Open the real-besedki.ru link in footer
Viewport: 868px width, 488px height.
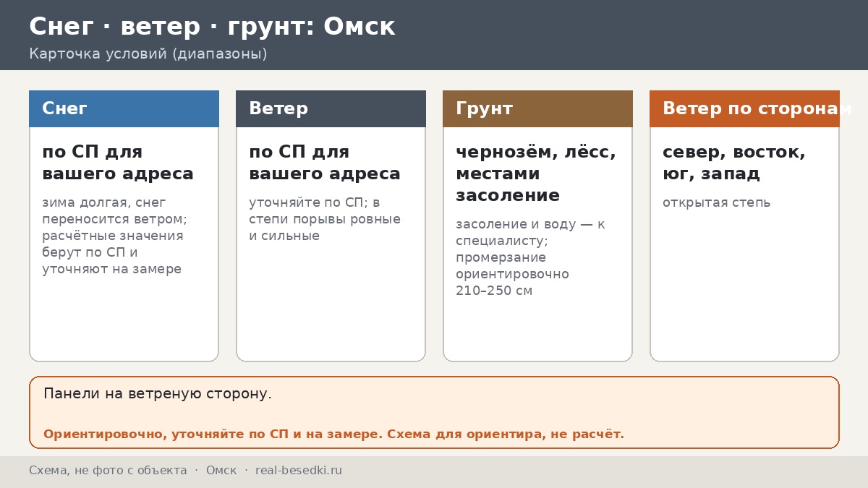coord(299,470)
